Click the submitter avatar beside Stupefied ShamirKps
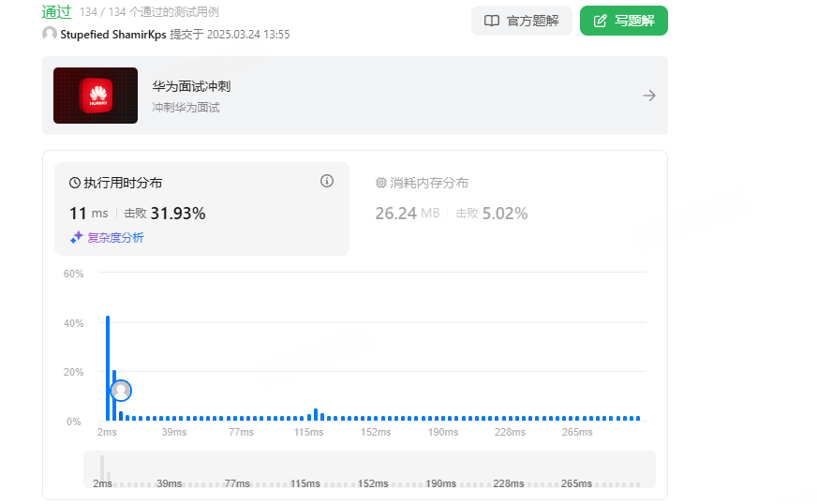 pyautogui.click(x=50, y=34)
